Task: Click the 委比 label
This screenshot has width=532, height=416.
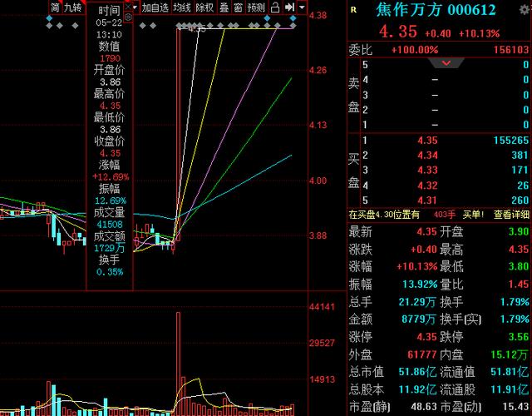Action: click(x=360, y=50)
